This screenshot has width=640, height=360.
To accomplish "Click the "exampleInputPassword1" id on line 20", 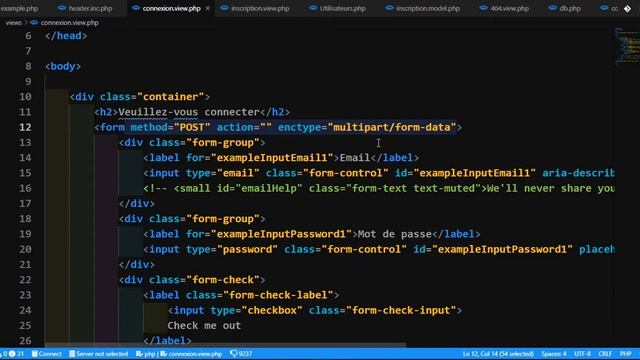I will (x=502, y=249).
